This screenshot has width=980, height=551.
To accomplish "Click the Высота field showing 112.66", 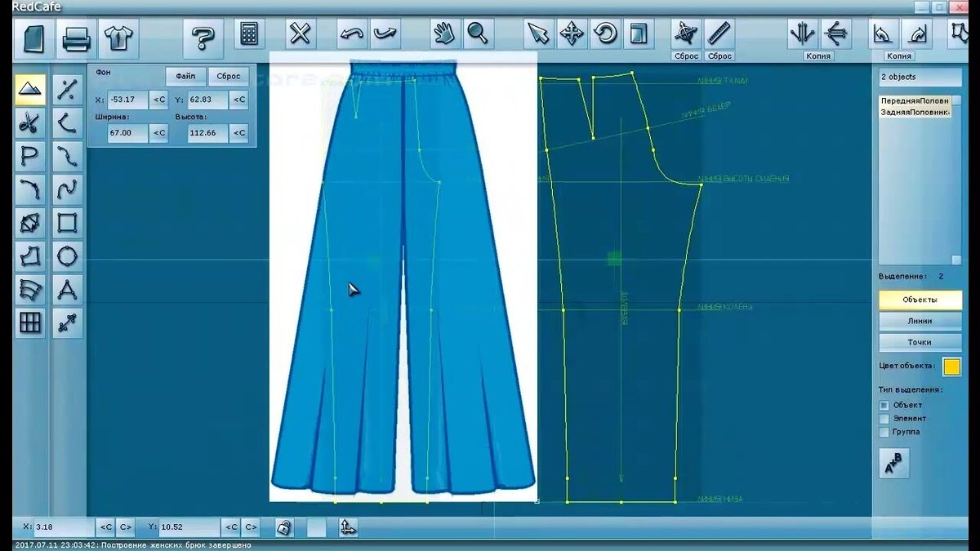I will point(207,132).
